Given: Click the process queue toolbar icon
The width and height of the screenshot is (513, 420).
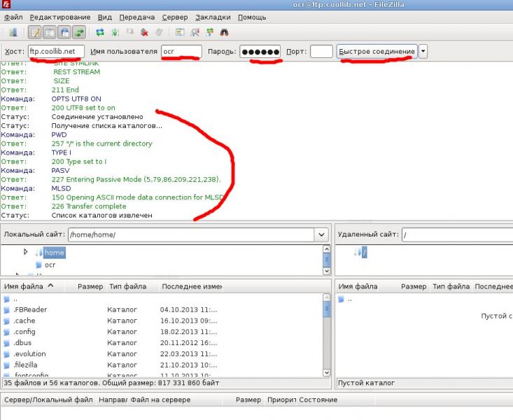Looking at the screenshot, I should click(x=115, y=32).
